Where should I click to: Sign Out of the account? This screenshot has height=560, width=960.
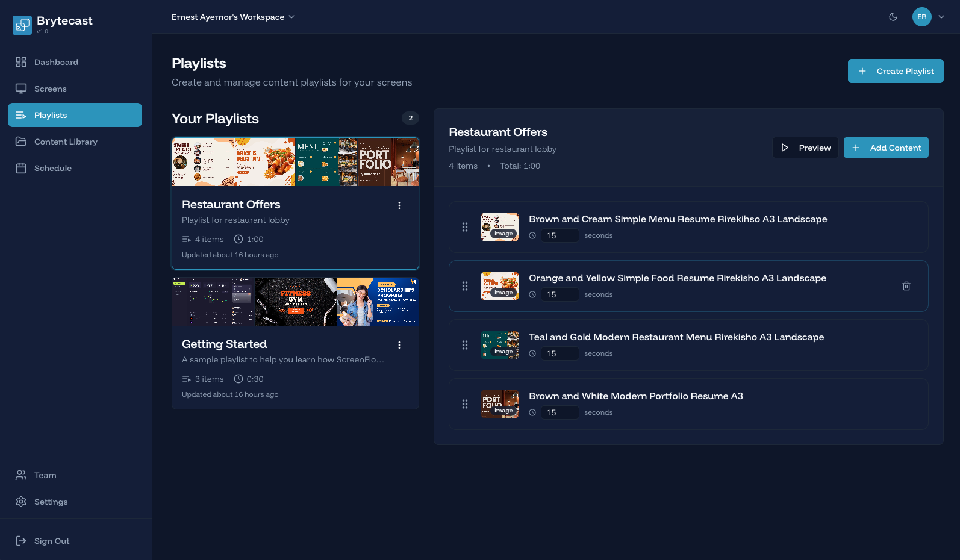click(x=75, y=541)
